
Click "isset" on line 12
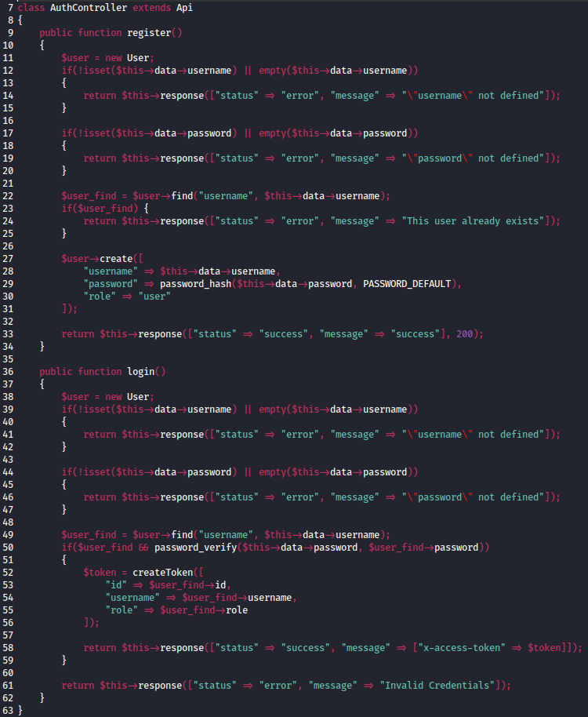[x=97, y=71]
